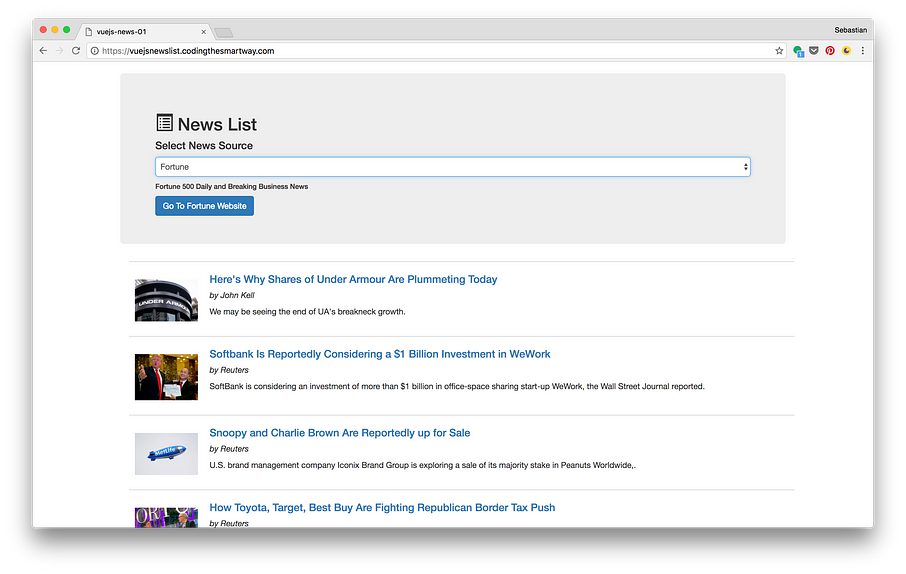Open the Chrome three-dot menu

[x=862, y=51]
